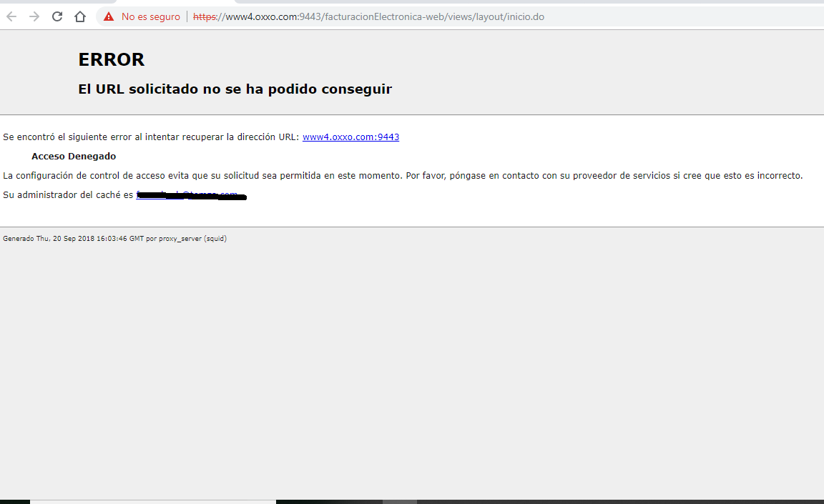Click the redacted cache administrator email link

coord(190,195)
